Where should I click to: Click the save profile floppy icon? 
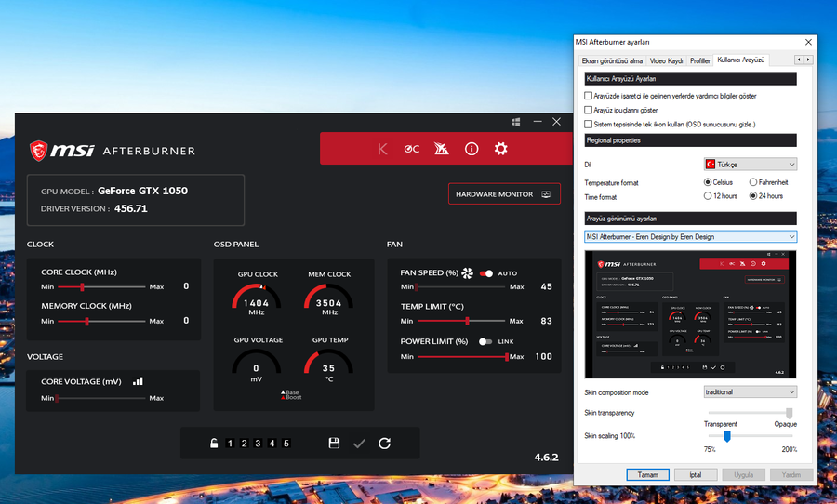point(334,444)
